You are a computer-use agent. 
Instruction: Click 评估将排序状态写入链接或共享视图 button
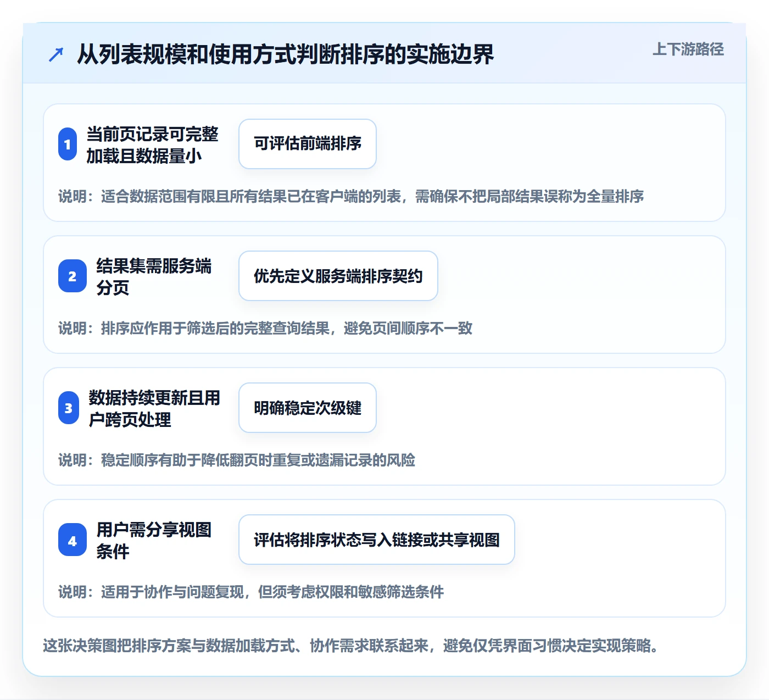pyautogui.click(x=377, y=540)
